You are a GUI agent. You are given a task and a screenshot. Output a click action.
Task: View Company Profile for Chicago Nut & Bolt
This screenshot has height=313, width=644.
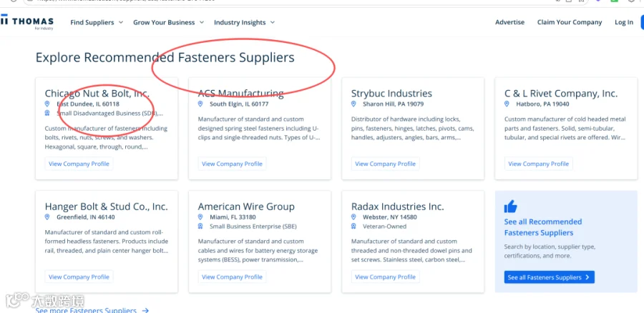(x=79, y=164)
